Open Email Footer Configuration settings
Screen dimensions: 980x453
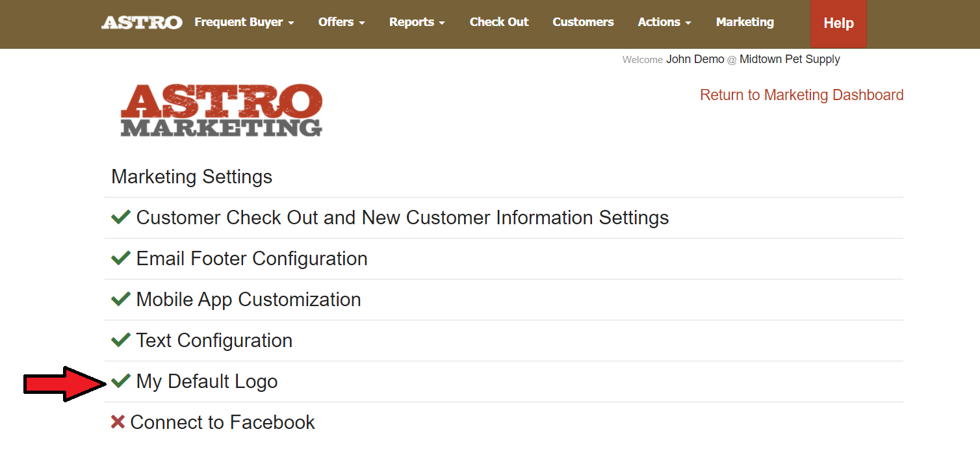[251, 258]
